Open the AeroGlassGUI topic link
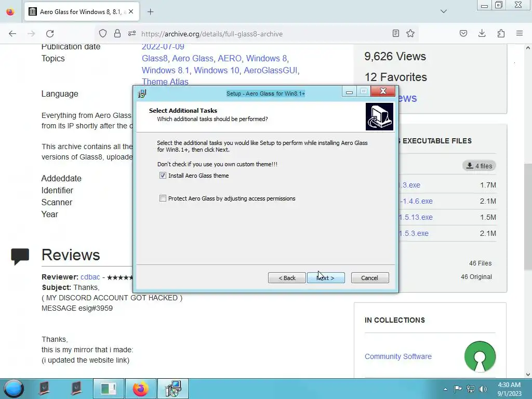The width and height of the screenshot is (532, 399). click(x=270, y=70)
